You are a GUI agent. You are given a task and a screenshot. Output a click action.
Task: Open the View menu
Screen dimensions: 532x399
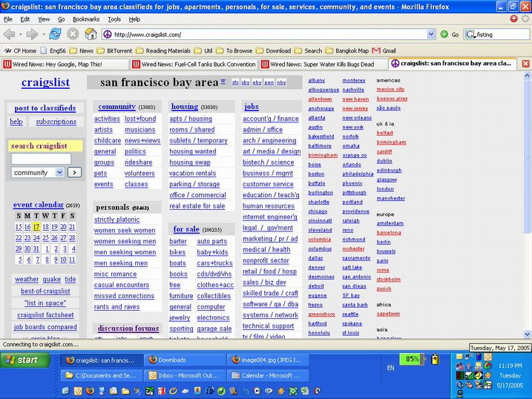tap(44, 19)
